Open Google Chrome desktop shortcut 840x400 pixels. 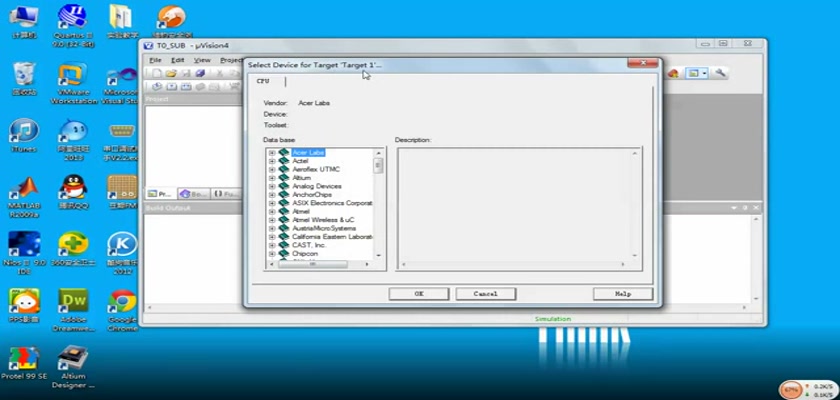123,310
